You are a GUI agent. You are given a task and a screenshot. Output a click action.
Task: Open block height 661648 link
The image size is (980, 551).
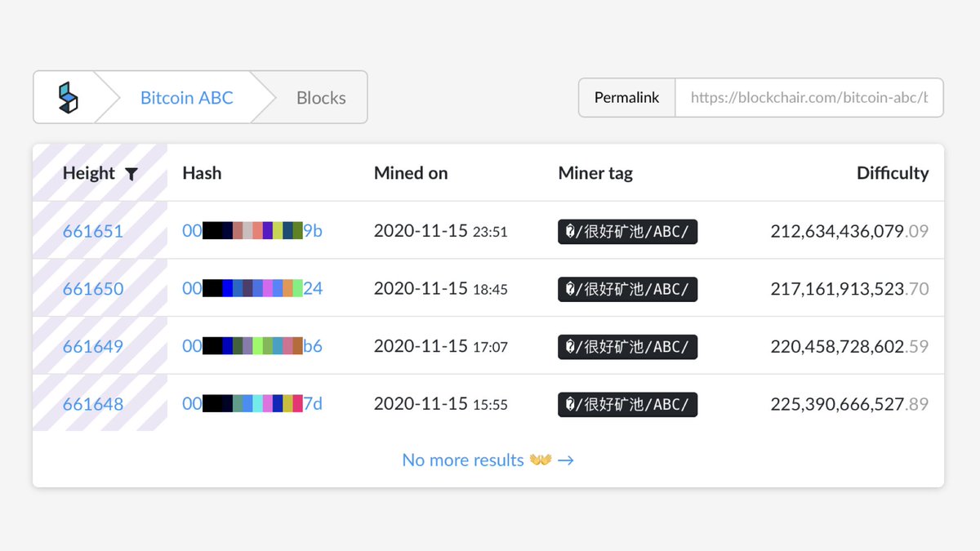point(93,403)
